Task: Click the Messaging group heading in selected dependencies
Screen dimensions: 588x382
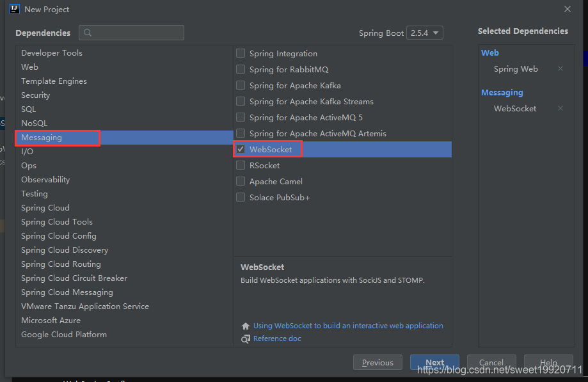Action: click(502, 93)
